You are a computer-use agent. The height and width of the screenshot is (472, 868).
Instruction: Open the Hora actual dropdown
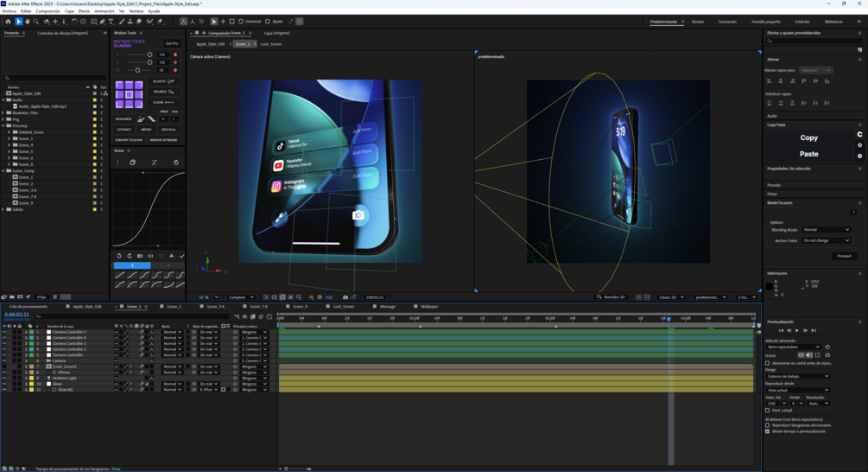[797, 390]
